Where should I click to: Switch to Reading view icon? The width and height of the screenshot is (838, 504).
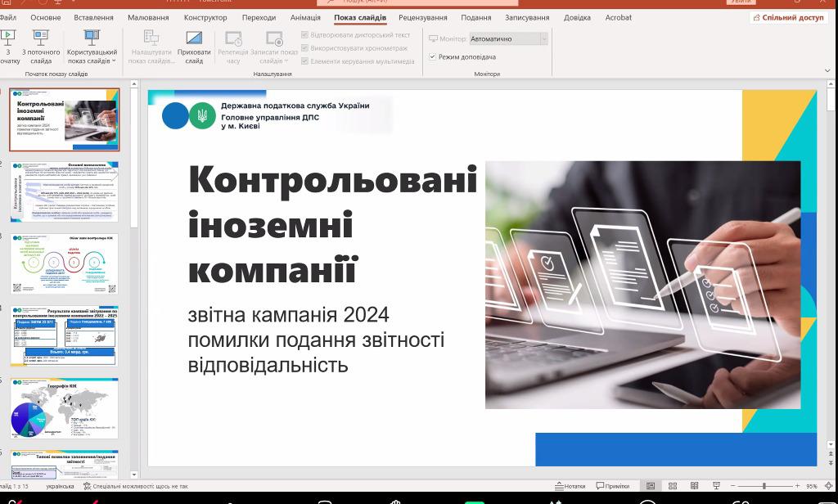coord(694,486)
